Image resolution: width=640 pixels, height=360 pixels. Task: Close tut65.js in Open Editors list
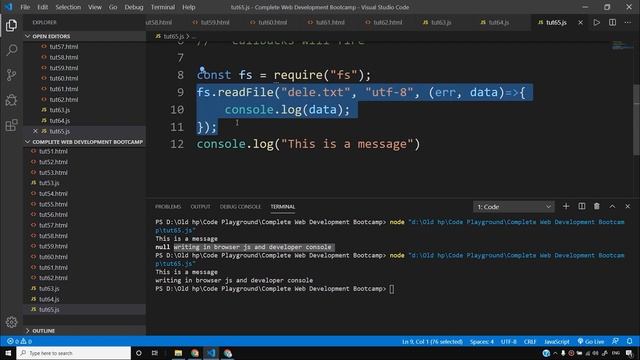[x=35, y=131]
